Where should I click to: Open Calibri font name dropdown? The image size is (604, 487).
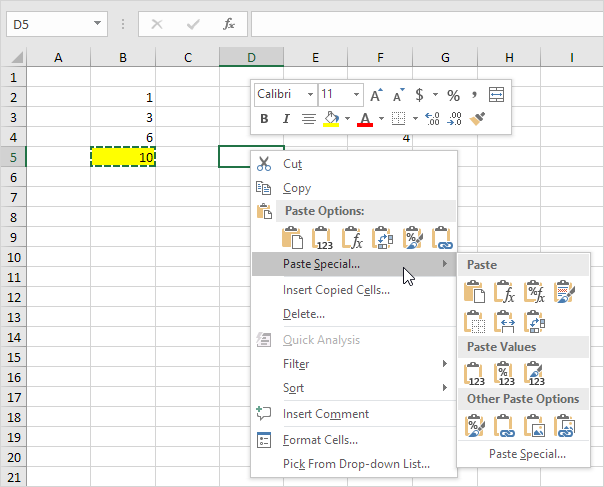(x=310, y=94)
